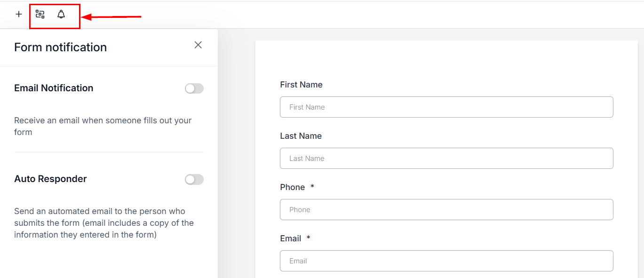This screenshot has width=644, height=278.
Task: Click the required asterisk next to Phone
Action: (x=312, y=187)
